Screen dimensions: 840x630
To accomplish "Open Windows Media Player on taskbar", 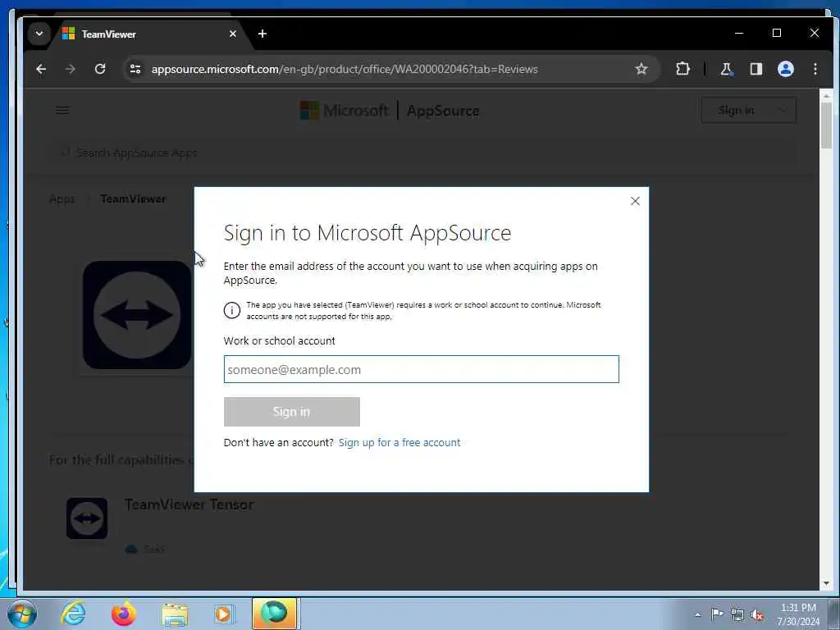I will pyautogui.click(x=224, y=614).
